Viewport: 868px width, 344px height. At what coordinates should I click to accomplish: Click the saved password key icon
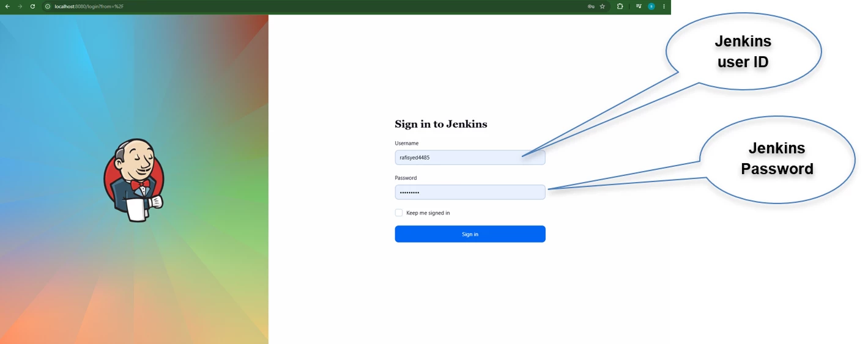[x=591, y=6]
